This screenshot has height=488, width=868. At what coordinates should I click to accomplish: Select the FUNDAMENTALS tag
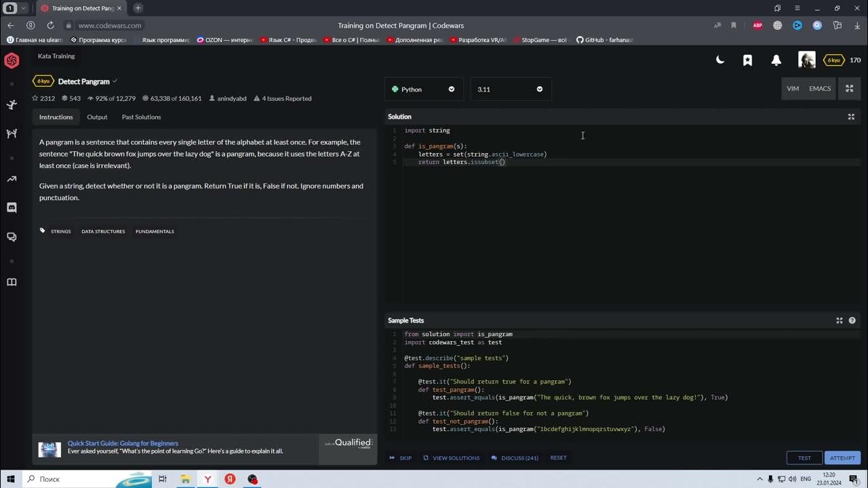pyautogui.click(x=155, y=232)
